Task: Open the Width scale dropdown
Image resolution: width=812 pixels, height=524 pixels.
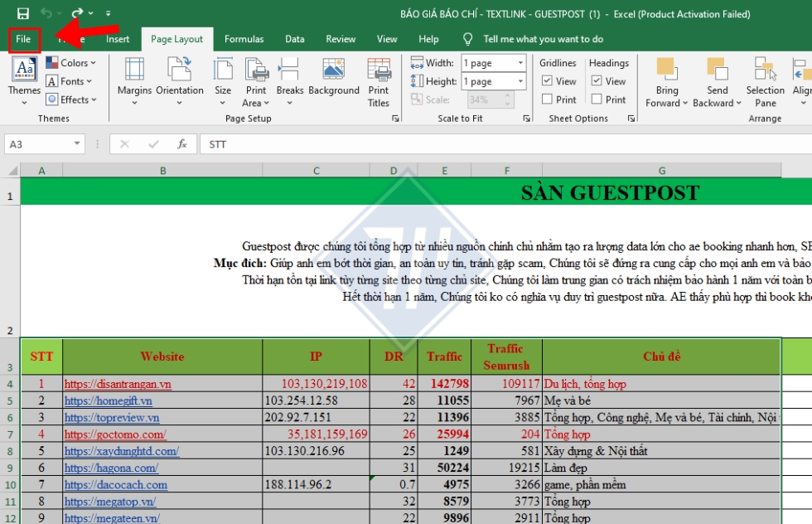Action: pyautogui.click(x=522, y=62)
